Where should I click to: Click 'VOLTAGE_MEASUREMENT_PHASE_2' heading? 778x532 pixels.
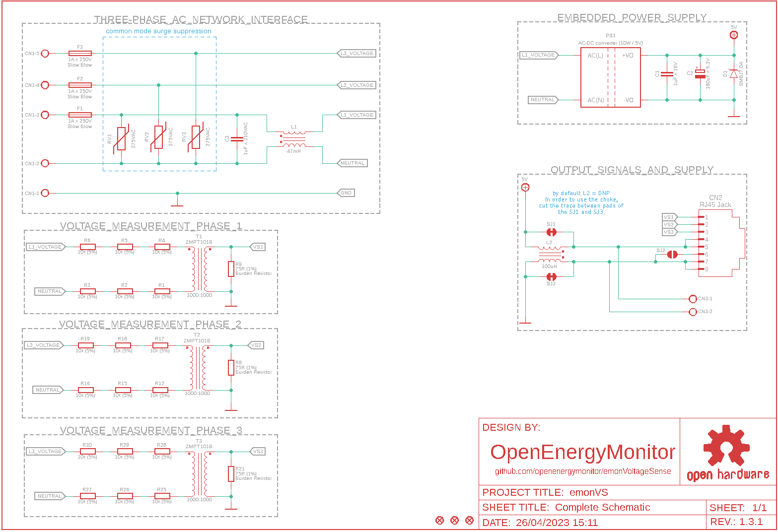coord(150,324)
